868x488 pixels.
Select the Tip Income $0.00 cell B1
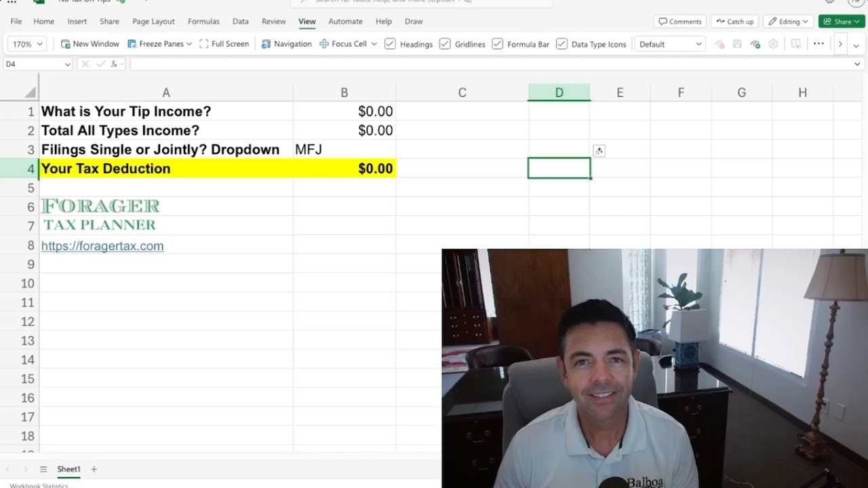(344, 111)
